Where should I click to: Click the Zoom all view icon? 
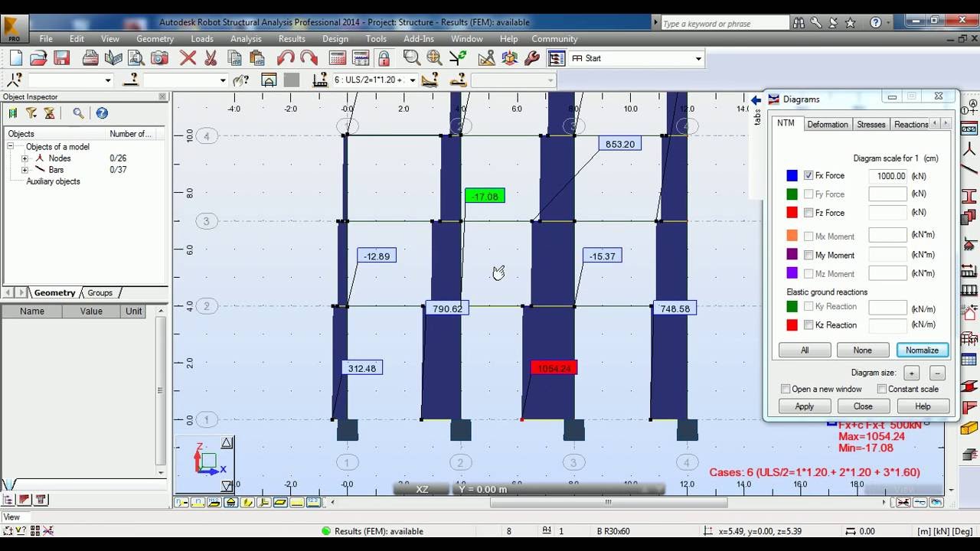[x=434, y=58]
